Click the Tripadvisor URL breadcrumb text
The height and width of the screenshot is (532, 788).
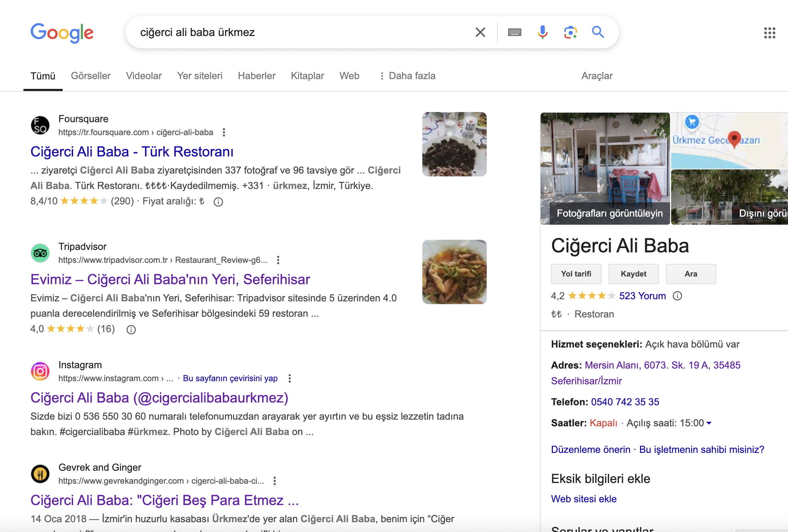pyautogui.click(x=163, y=260)
